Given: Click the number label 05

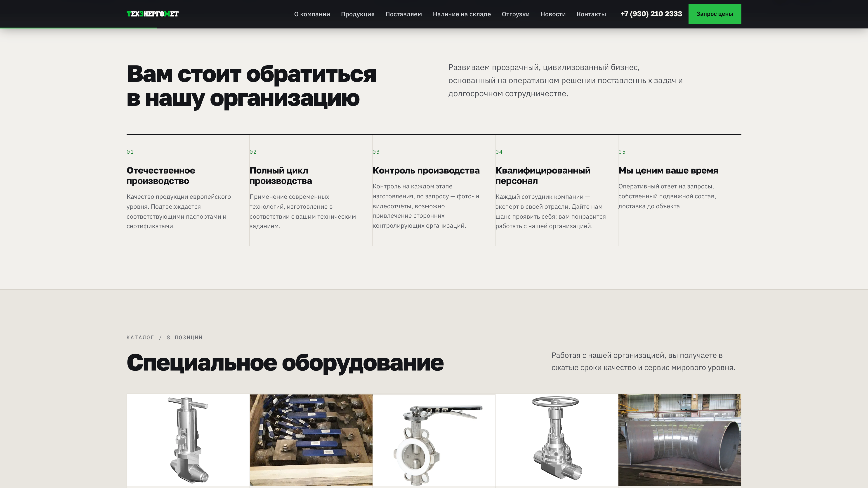Looking at the screenshot, I should tap(622, 152).
